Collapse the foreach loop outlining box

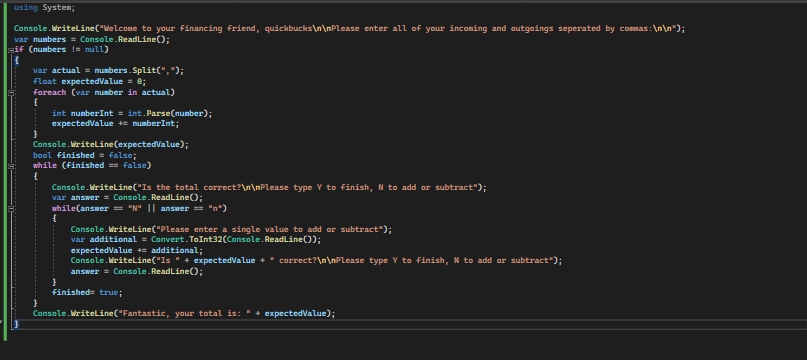(10, 92)
